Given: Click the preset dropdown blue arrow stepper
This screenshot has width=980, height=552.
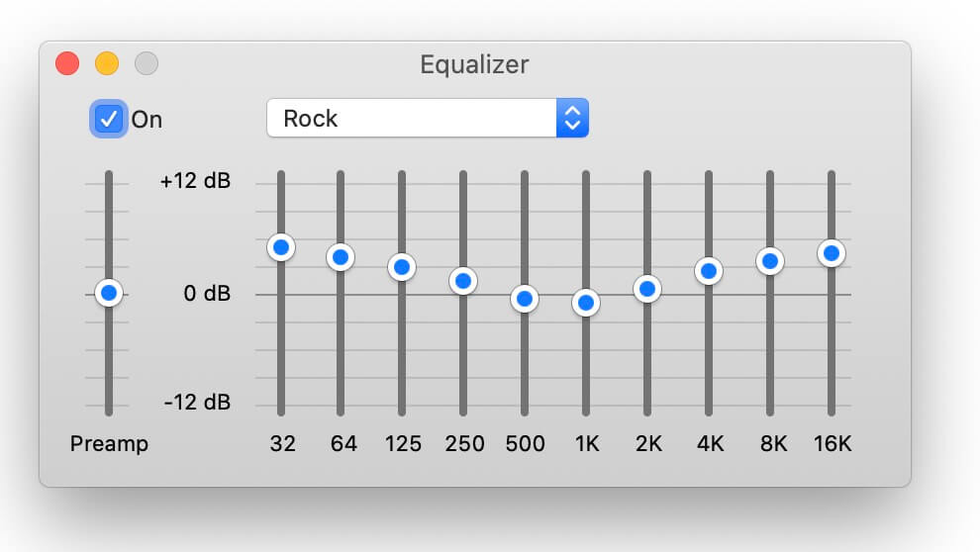Looking at the screenshot, I should (572, 118).
